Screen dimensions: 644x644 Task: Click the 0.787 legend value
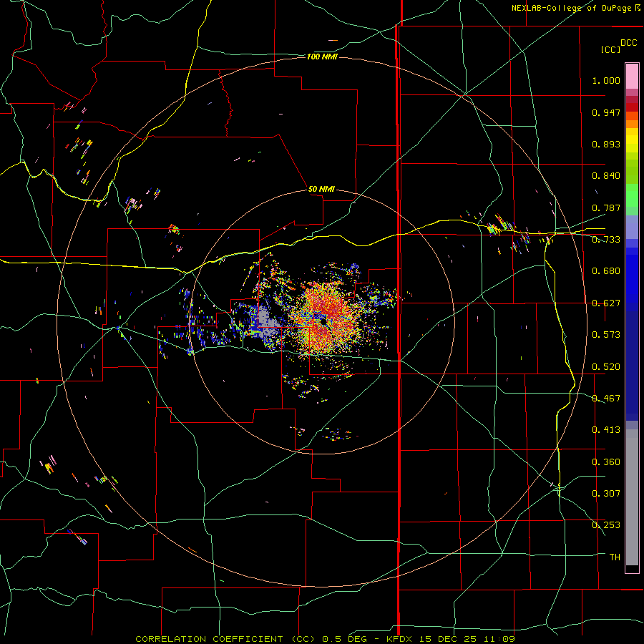click(606, 208)
